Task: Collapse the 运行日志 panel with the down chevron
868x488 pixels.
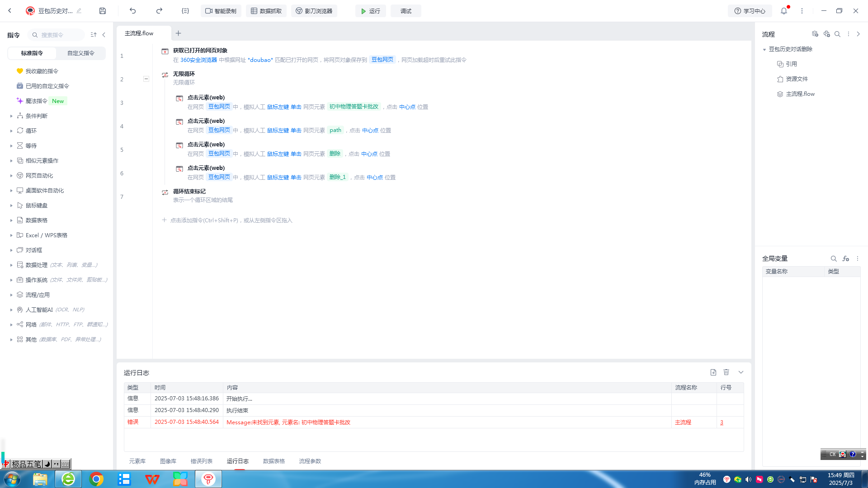Action: pos(741,372)
